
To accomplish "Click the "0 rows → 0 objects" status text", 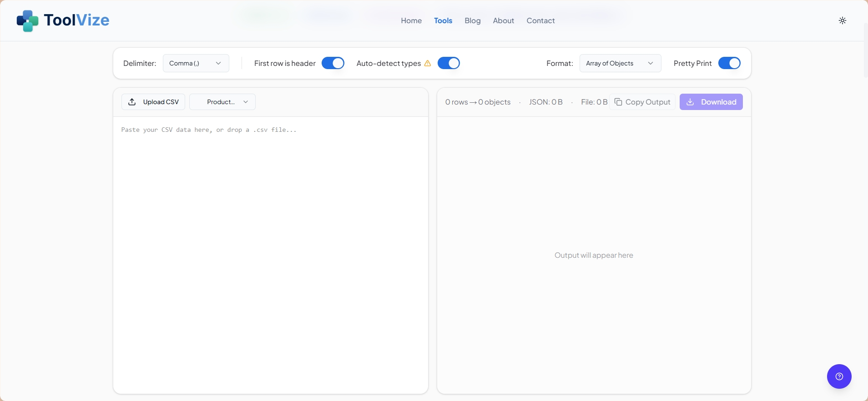I will [x=478, y=102].
